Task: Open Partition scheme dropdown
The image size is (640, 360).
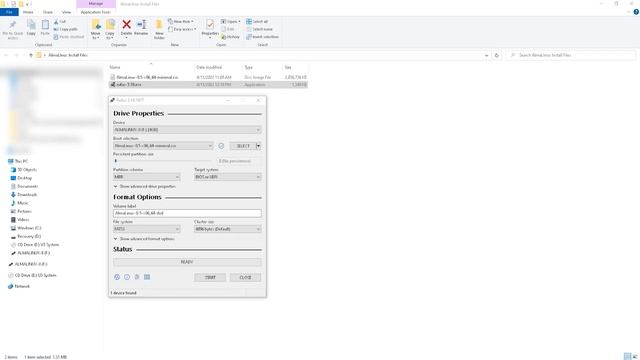Action: tap(147, 177)
